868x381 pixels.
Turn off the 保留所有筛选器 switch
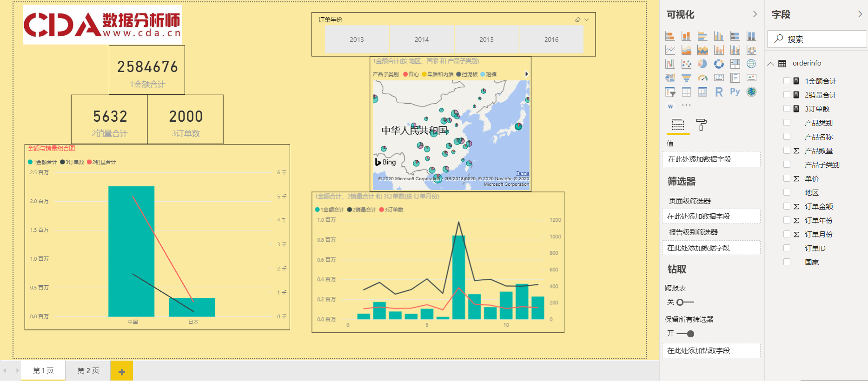click(x=686, y=334)
